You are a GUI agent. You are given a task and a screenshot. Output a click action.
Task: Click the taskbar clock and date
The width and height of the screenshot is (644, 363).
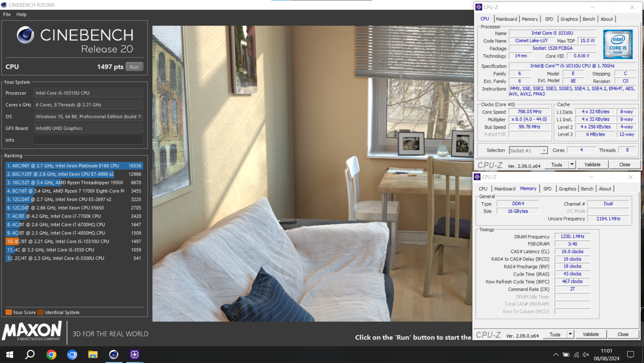606,355
